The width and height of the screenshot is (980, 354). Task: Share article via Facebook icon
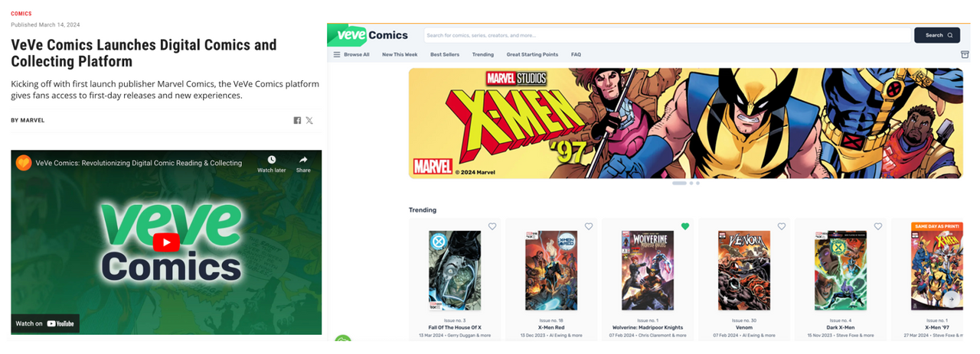click(x=297, y=121)
